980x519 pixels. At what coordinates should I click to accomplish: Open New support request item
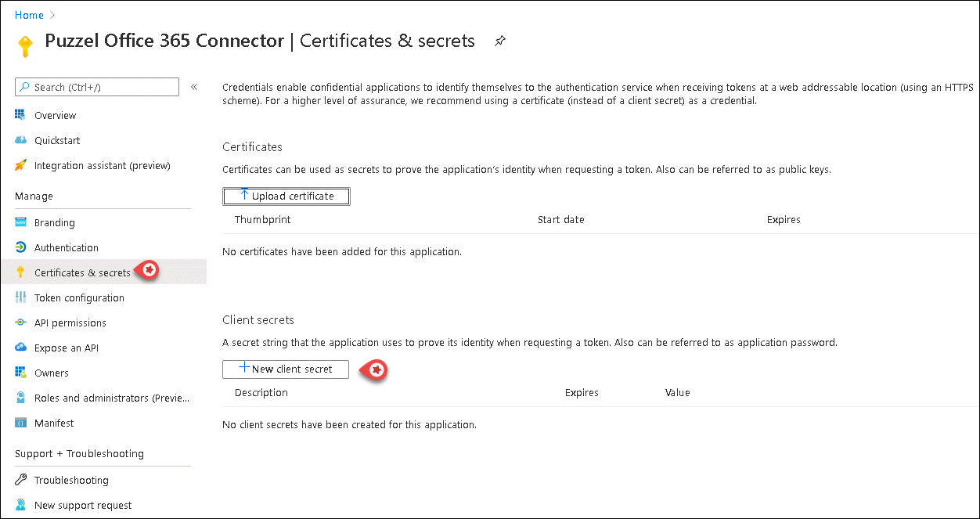pyautogui.click(x=83, y=505)
